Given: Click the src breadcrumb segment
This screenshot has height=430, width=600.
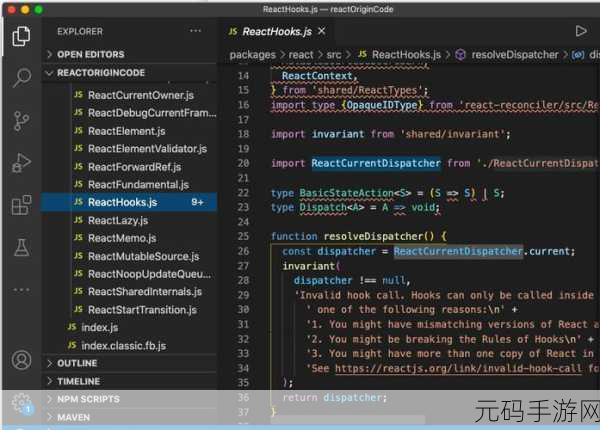Looking at the screenshot, I should coord(334,55).
